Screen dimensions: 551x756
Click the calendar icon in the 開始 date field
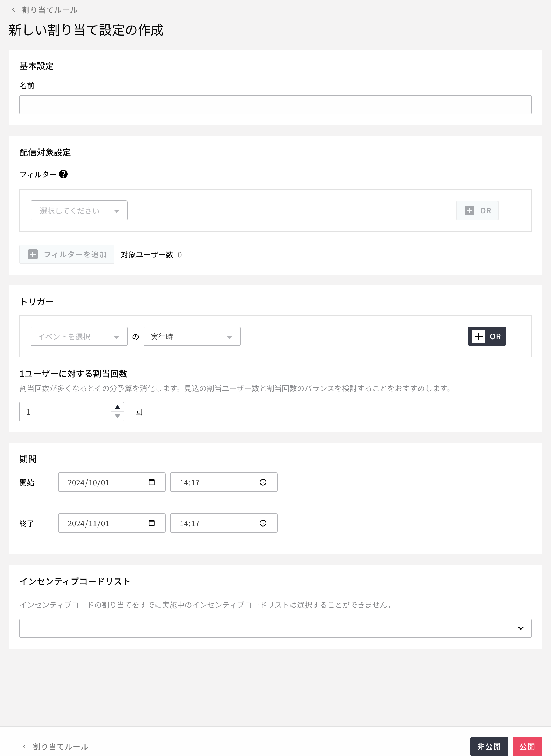point(152,482)
